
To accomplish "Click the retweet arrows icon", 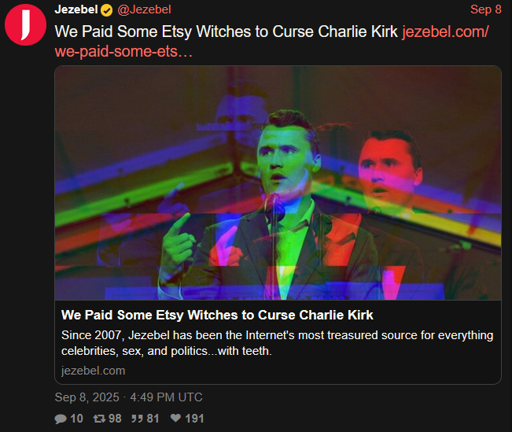I will [99, 419].
